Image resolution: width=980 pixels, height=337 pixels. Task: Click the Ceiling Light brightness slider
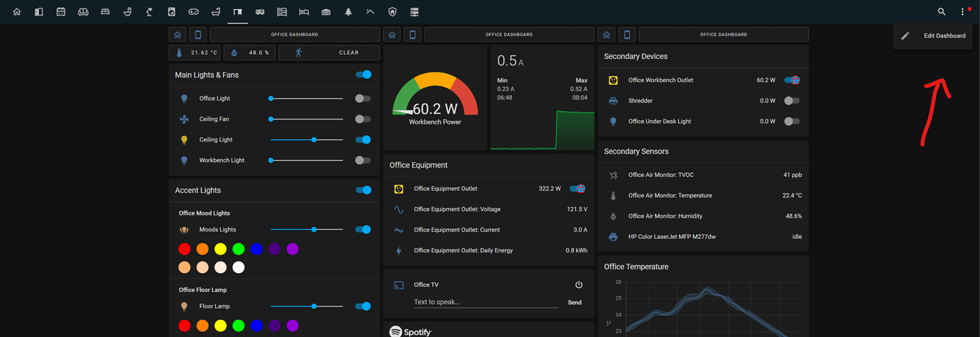[x=307, y=140]
